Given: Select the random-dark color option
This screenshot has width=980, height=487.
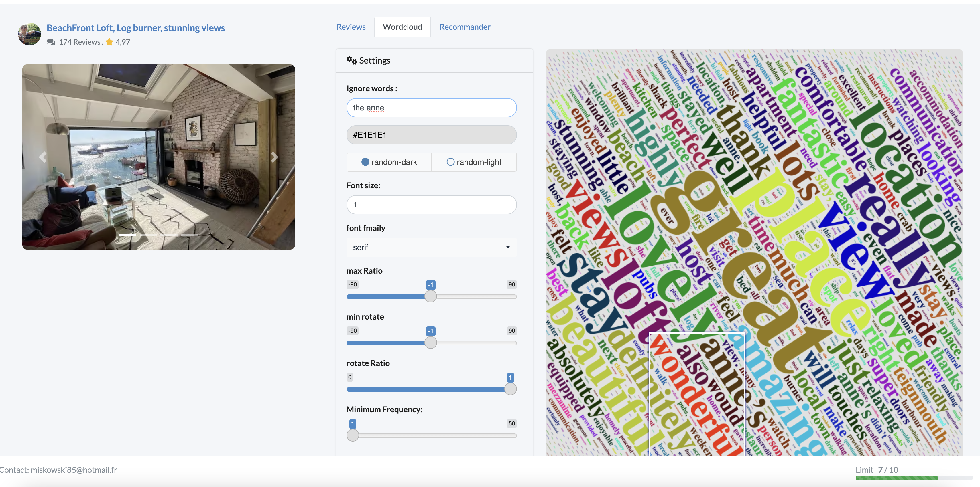Looking at the screenshot, I should click(389, 162).
